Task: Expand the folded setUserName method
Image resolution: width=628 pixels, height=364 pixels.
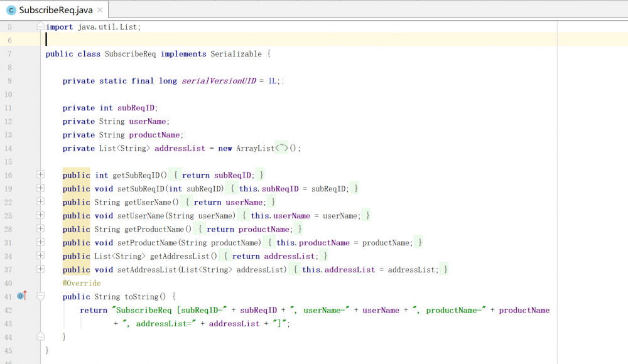Action: tap(40, 215)
